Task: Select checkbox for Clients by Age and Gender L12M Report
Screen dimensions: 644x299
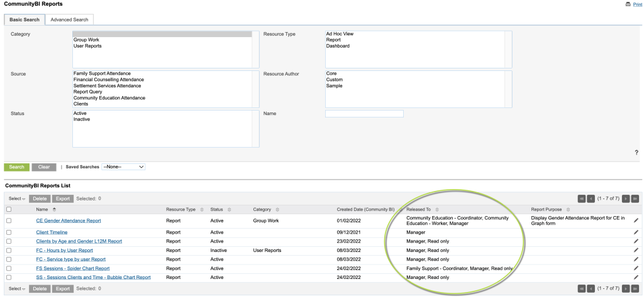Action: click(9, 241)
